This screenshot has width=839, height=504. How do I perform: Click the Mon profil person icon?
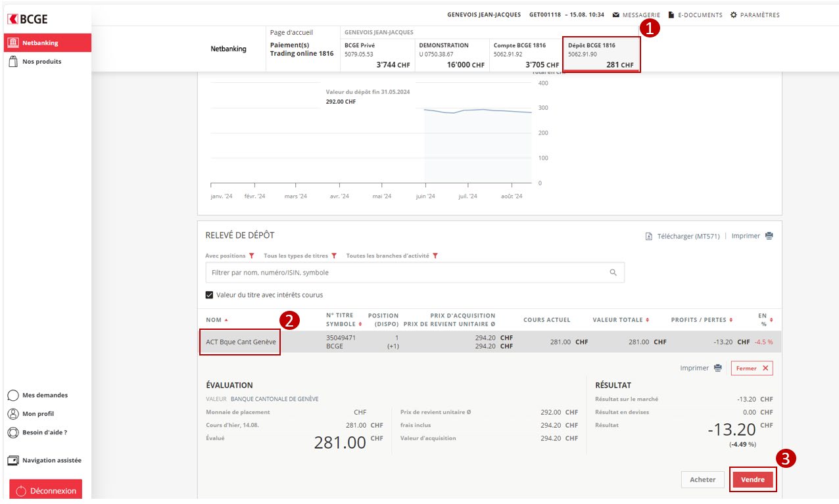12,414
